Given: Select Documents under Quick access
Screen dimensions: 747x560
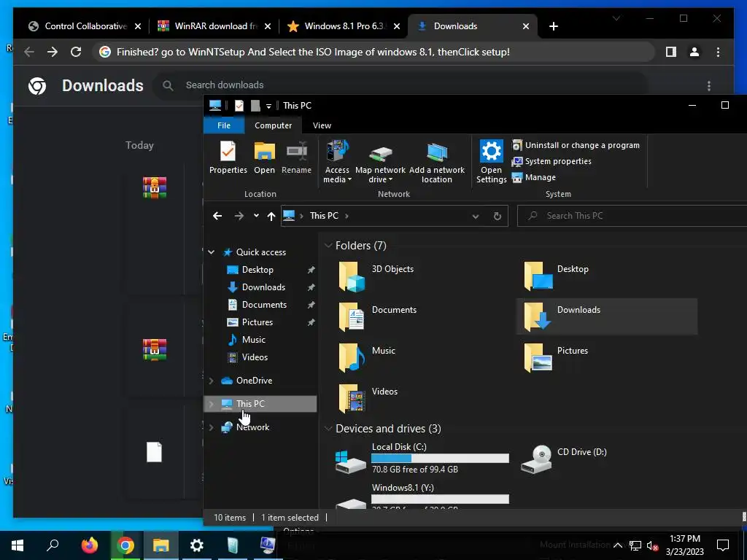Looking at the screenshot, I should (264, 305).
